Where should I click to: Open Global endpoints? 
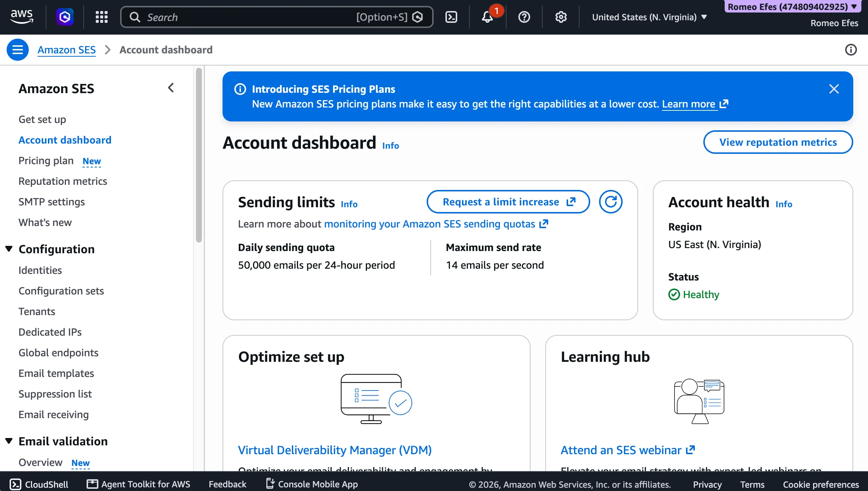pyautogui.click(x=59, y=353)
